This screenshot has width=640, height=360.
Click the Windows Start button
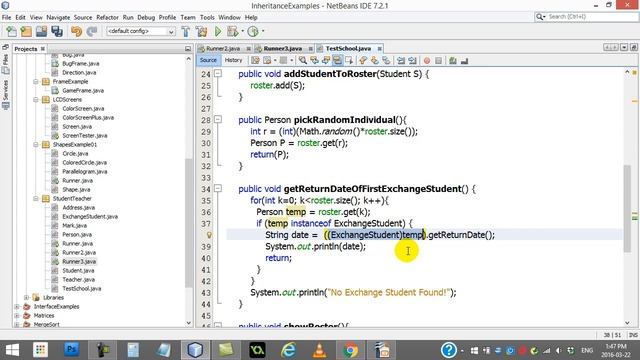(12, 350)
